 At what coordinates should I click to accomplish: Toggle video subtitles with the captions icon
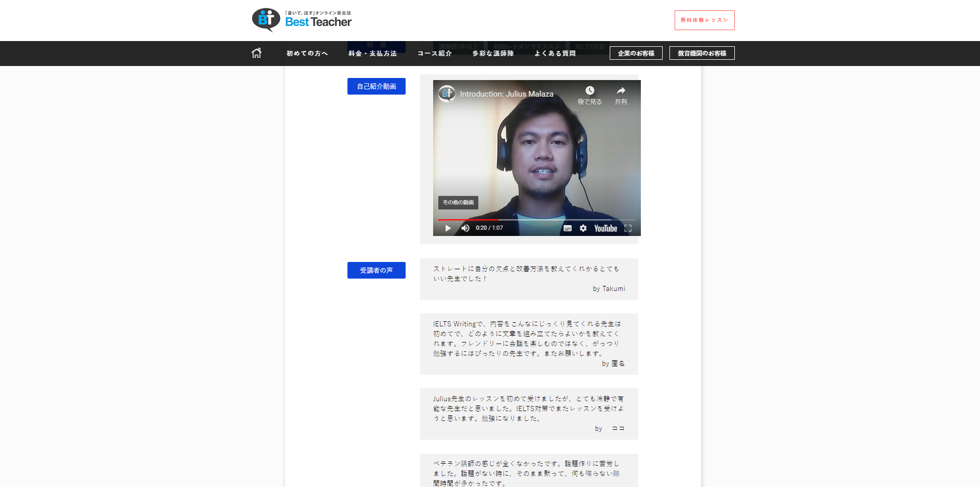coord(568,228)
